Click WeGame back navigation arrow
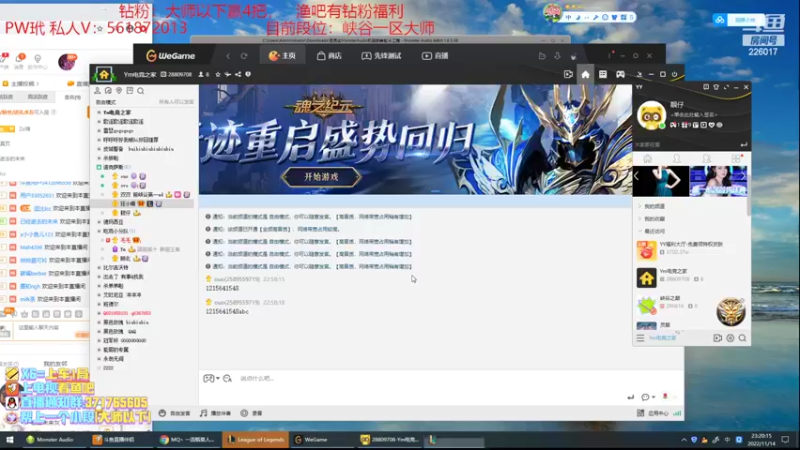This screenshot has width=800, height=450. pyautogui.click(x=228, y=56)
